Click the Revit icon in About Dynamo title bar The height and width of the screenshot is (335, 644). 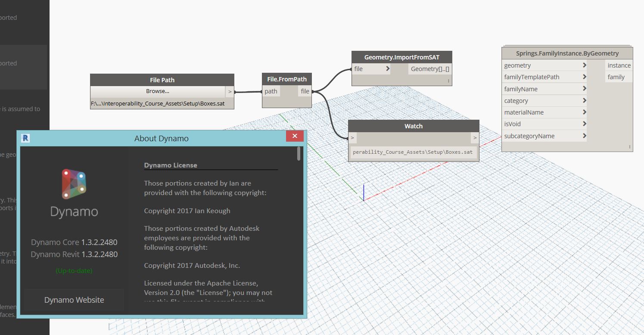tap(26, 138)
